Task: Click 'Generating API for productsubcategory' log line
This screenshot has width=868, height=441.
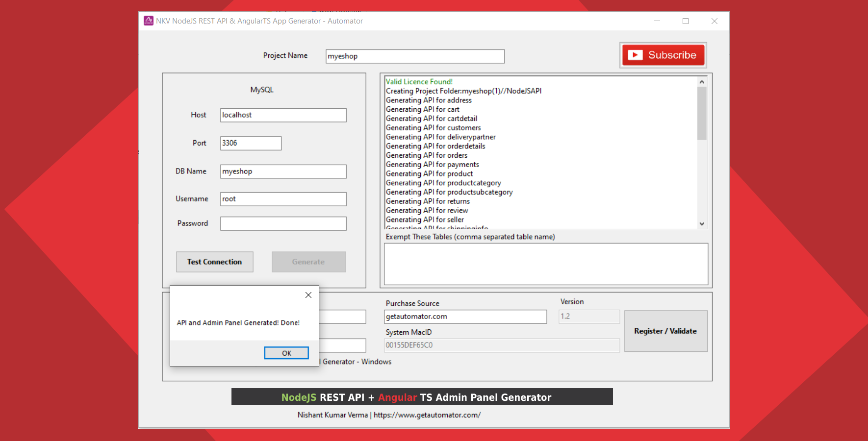Action: pyautogui.click(x=449, y=193)
